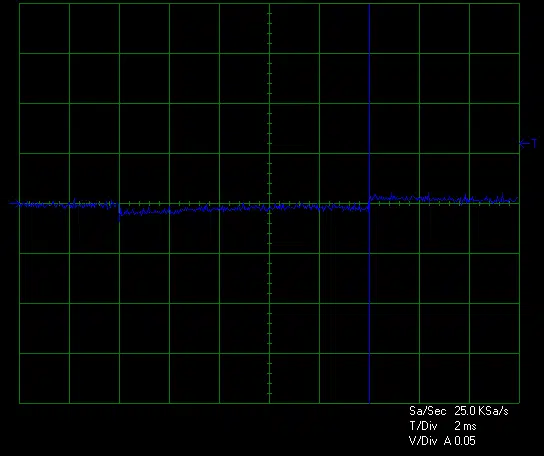Click the bottom end of the blue cursor line
Viewport: 544px width, 456px height.
click(x=369, y=402)
